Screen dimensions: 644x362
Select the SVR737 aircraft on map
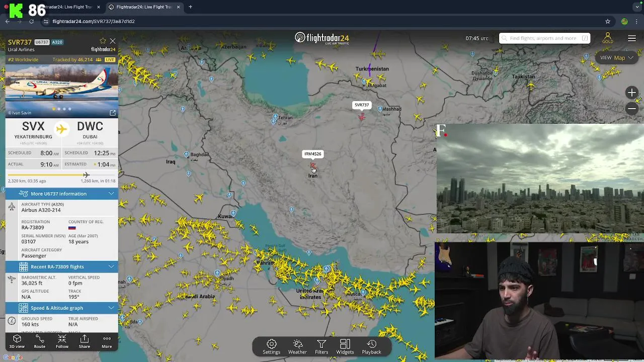click(x=362, y=117)
